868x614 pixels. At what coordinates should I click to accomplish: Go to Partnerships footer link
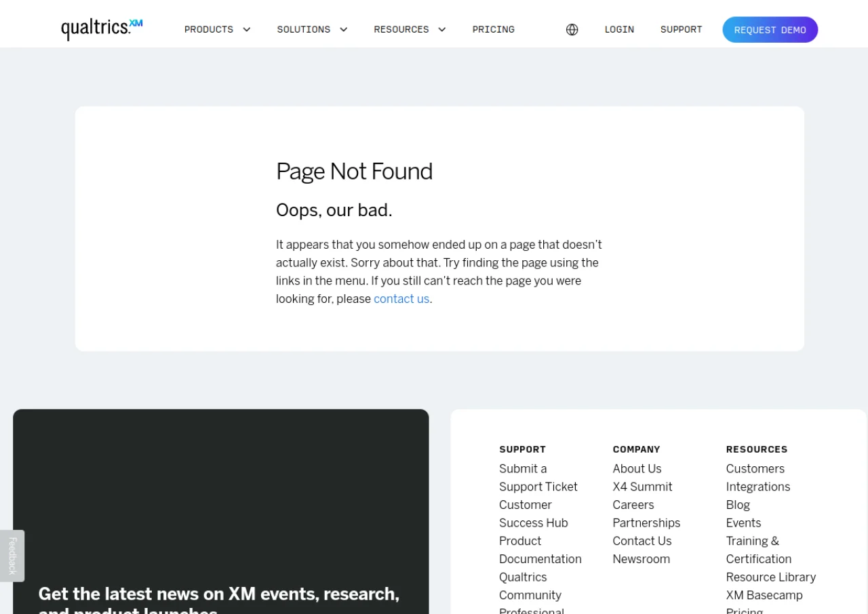[646, 523]
